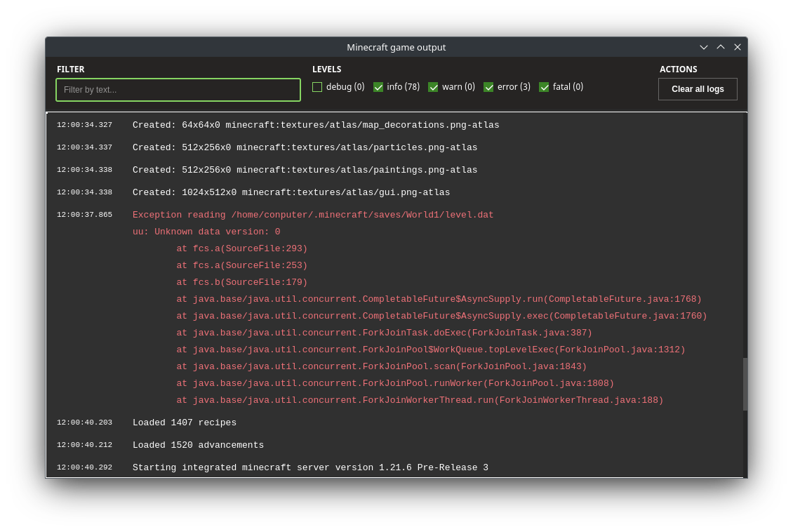Click the 'Unknown data version: 0' error line
This screenshot has width=793, height=532.
[x=206, y=232]
